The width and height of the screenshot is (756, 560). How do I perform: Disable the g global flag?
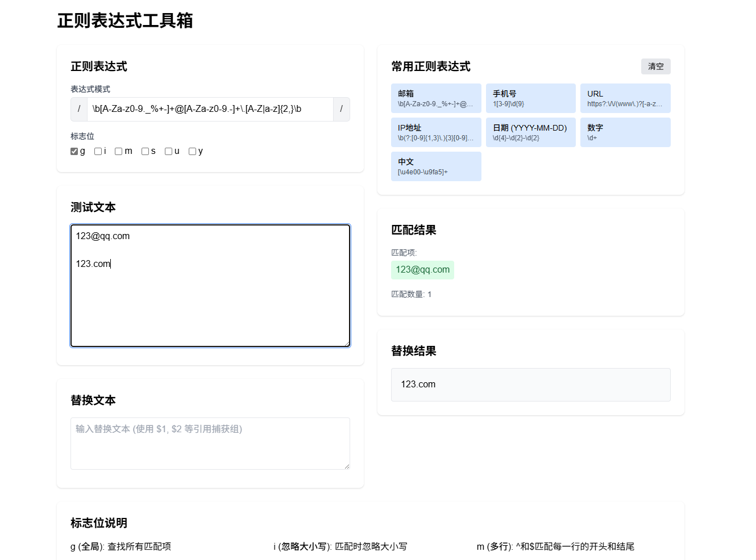point(74,151)
